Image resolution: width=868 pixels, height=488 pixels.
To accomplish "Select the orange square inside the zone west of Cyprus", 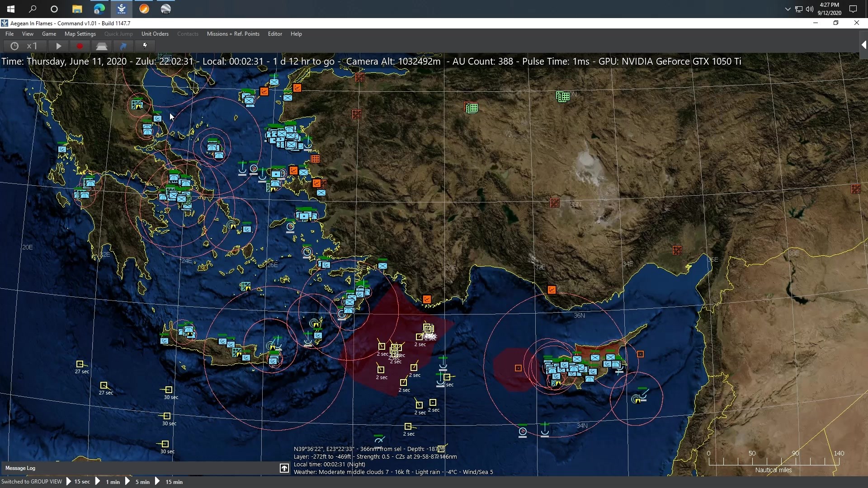I will tap(518, 368).
